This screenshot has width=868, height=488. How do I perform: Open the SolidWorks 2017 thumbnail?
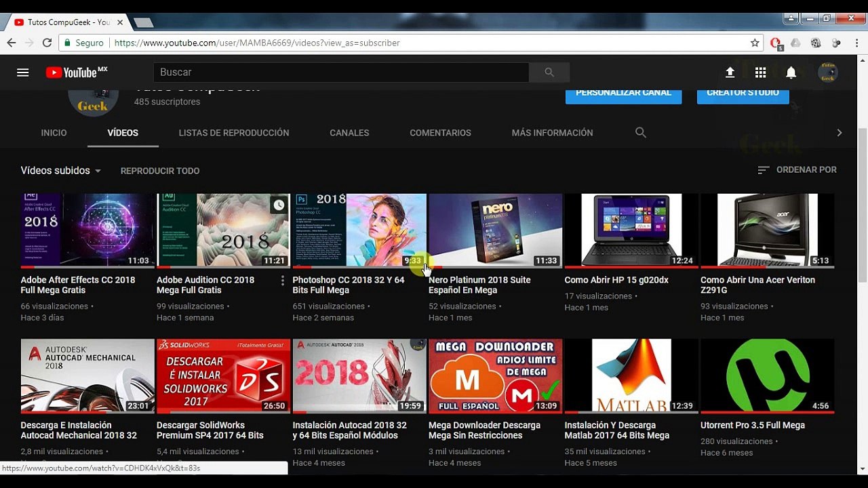(223, 376)
